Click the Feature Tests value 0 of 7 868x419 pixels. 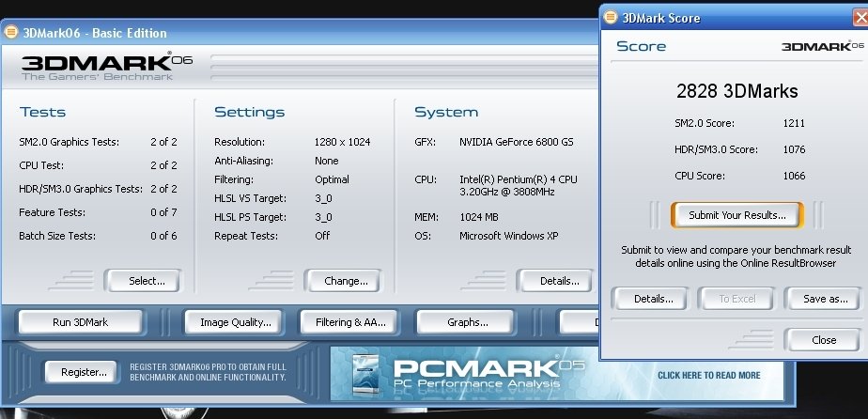pos(163,212)
